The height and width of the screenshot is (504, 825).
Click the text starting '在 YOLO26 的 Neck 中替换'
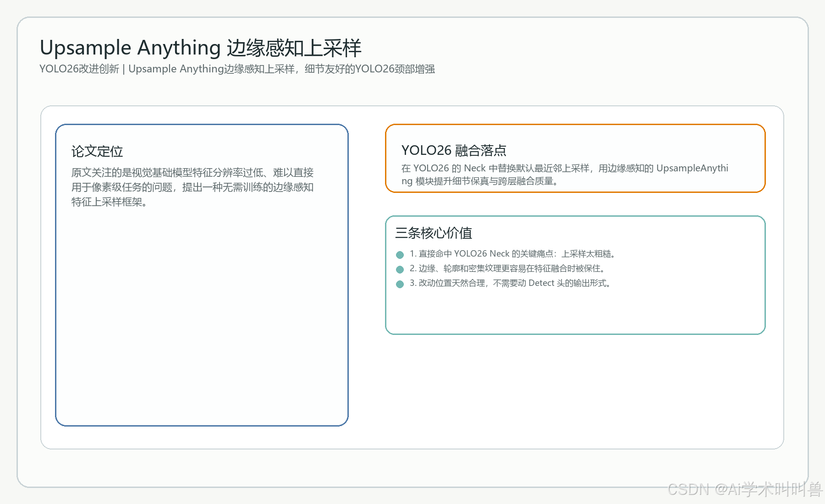tap(565, 175)
